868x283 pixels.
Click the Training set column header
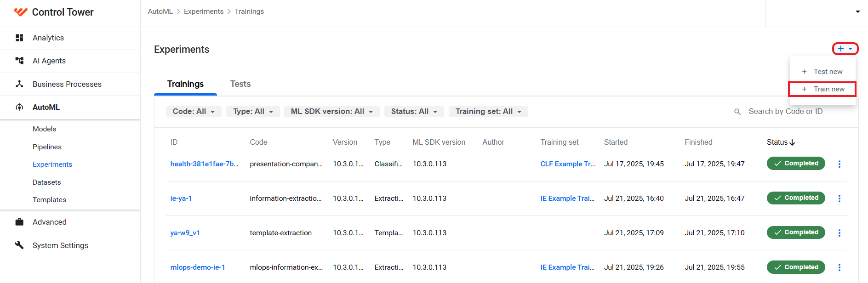(x=560, y=142)
